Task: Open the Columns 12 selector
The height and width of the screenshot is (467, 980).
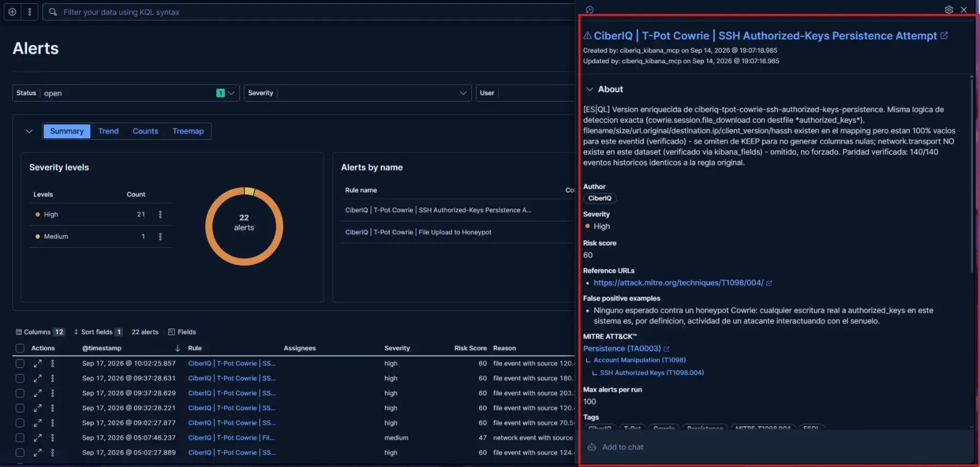Action: pos(40,332)
